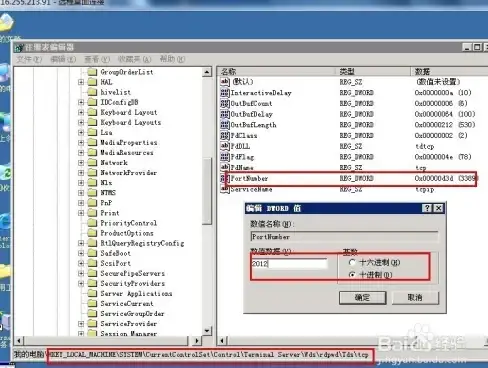Screen dimensions: 488x368
Task: Expand the Network tree node
Action: (x=81, y=163)
